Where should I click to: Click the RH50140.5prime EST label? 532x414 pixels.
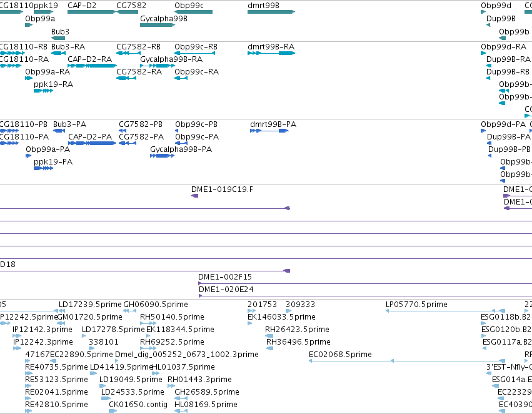click(x=172, y=317)
